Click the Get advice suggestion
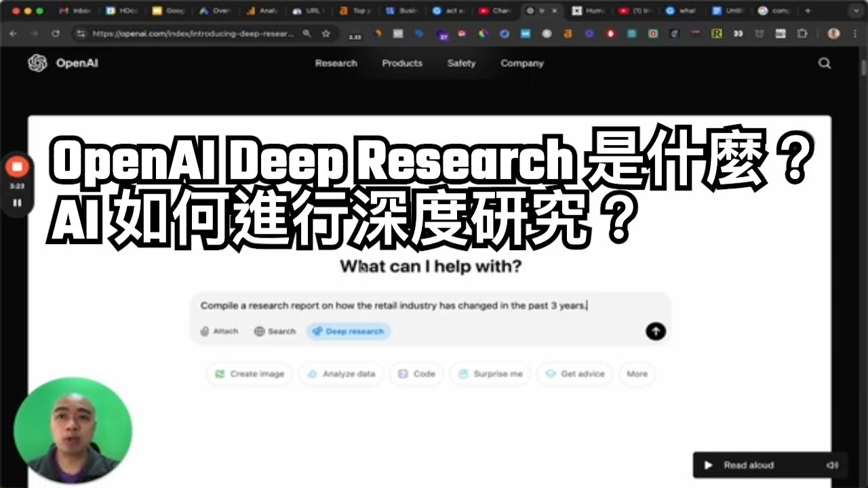 pos(575,373)
